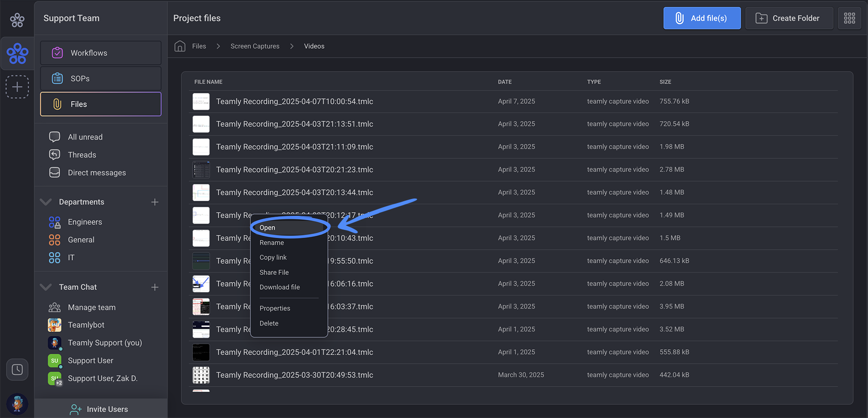Sort by the FILE NAME column header

pyautogui.click(x=208, y=82)
